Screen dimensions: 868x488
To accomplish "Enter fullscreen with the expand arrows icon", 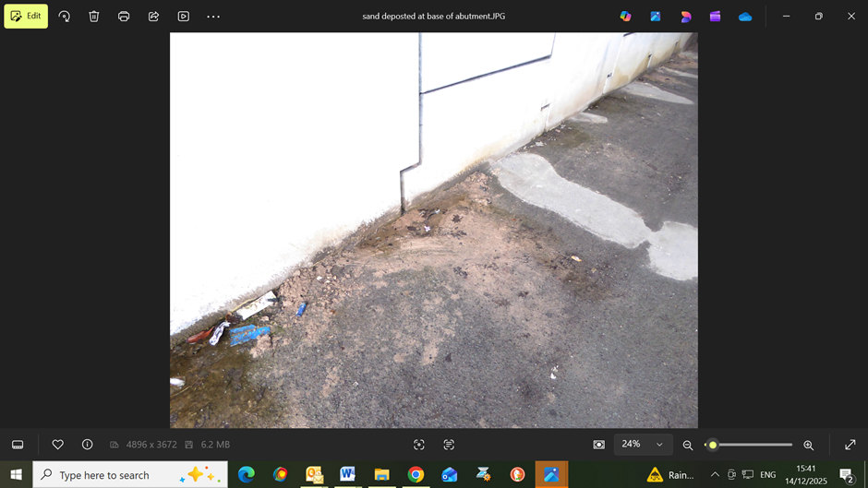I will click(850, 445).
